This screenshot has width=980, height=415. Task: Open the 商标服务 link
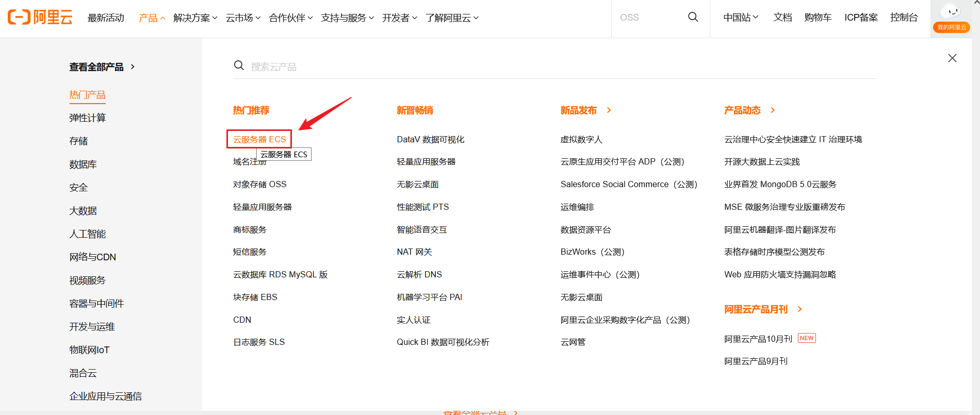click(250, 229)
